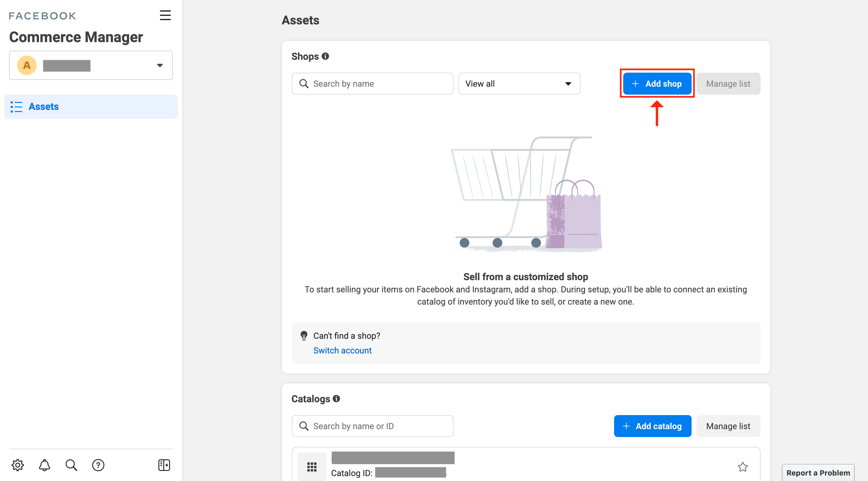
Task: Follow the Switch account link
Action: pos(342,351)
